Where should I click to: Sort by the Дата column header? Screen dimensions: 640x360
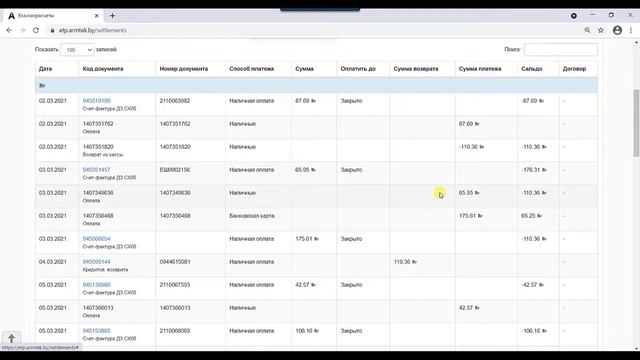[x=45, y=69]
